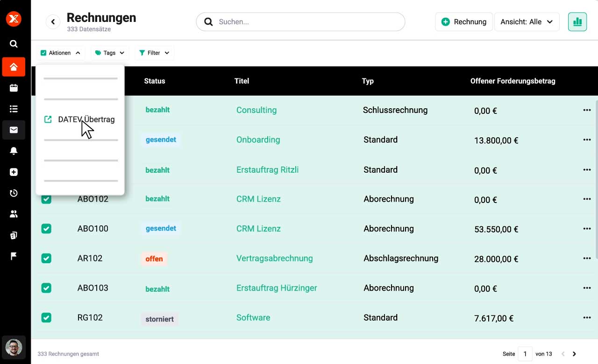Select DATEV Übertrag from the actions menu
598x364 pixels.
click(85, 119)
